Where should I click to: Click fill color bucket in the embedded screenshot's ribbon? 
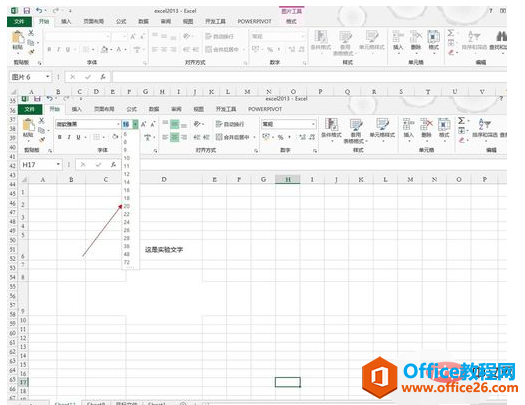pos(115,137)
